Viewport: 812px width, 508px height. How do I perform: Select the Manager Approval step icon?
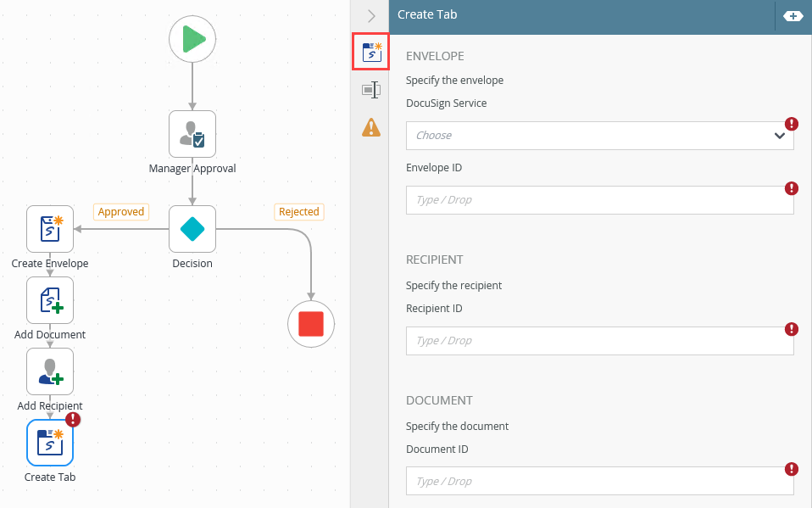pos(192,134)
